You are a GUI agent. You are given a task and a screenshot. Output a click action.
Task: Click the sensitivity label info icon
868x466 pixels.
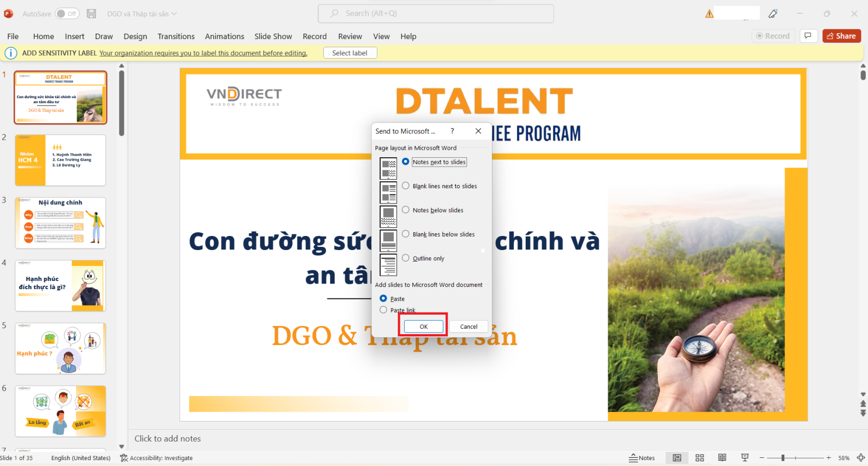tap(11, 53)
